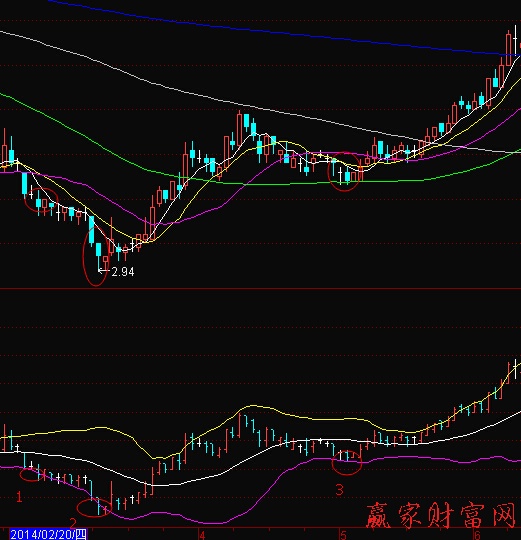
Task: Click red circle on candles touching green average
Action: (345, 172)
